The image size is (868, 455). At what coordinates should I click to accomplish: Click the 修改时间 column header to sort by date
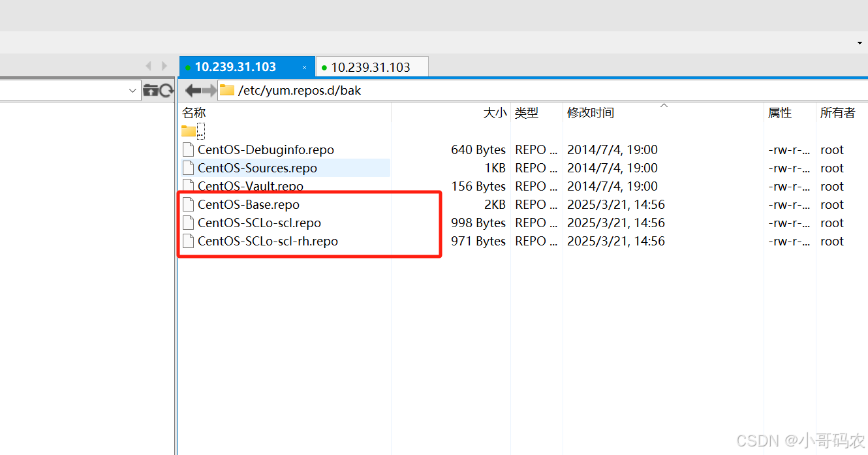pyautogui.click(x=591, y=112)
